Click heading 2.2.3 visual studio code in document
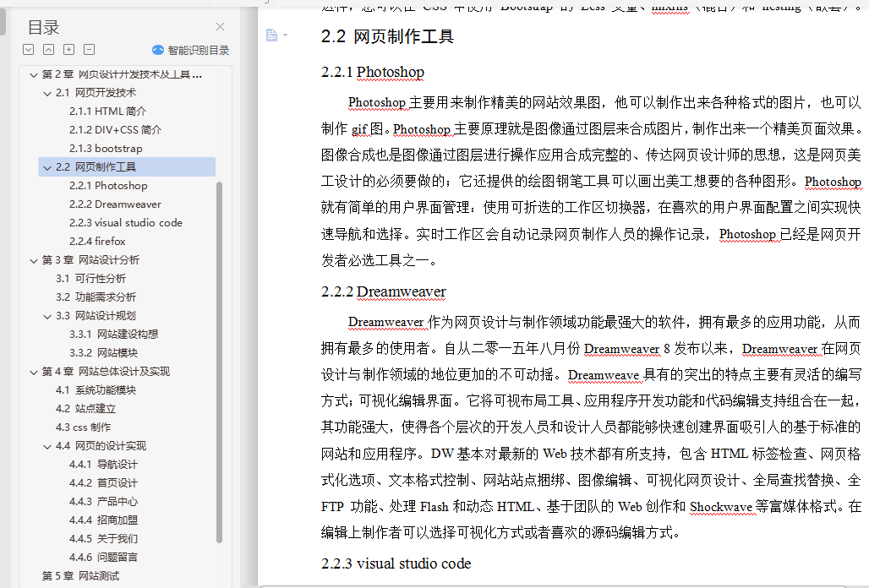 tap(396, 563)
